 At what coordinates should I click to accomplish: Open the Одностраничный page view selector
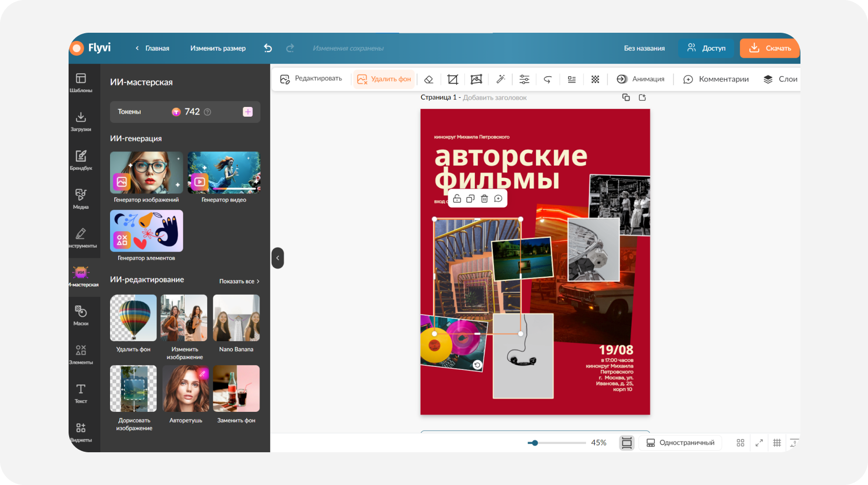point(680,443)
